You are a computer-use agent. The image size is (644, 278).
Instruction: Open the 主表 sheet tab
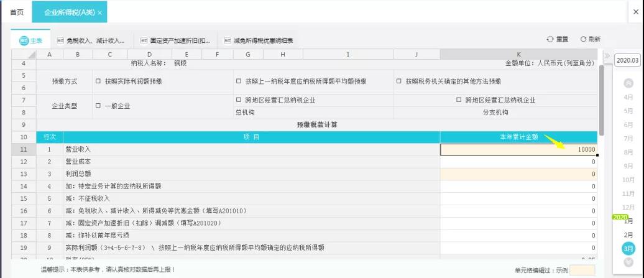click(x=31, y=40)
